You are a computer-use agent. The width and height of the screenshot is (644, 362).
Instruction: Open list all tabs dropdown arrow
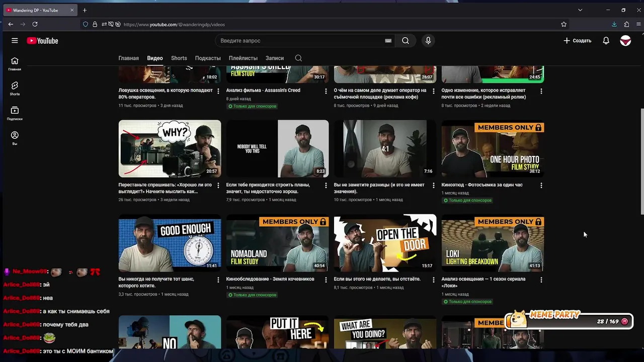coord(580,10)
